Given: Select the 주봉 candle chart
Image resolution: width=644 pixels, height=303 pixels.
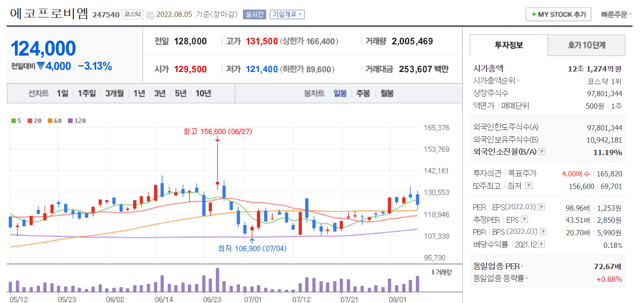Looking at the screenshot, I should (x=363, y=93).
